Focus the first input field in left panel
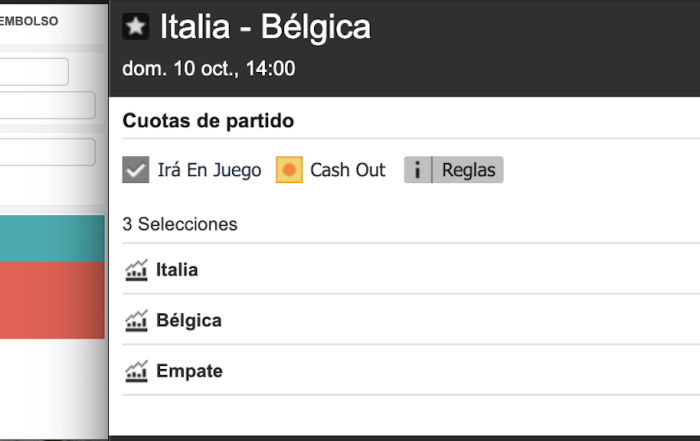 pyautogui.click(x=34, y=71)
